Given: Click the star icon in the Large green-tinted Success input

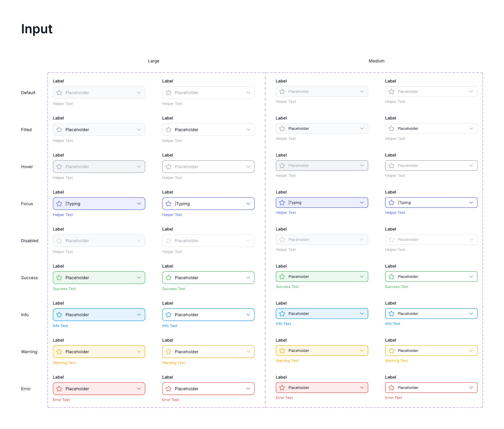Looking at the screenshot, I should point(59,278).
